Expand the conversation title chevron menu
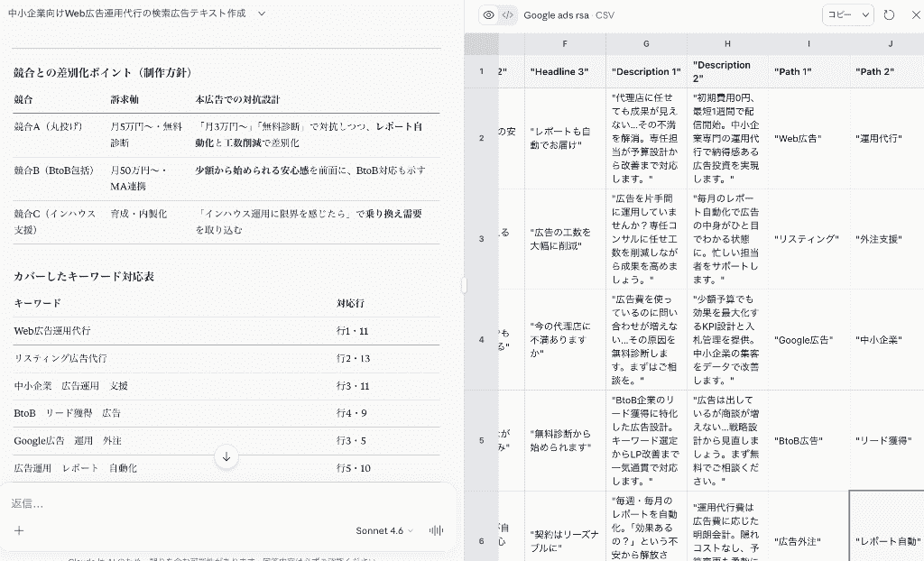Screen dimensions: 924x561 click(262, 14)
